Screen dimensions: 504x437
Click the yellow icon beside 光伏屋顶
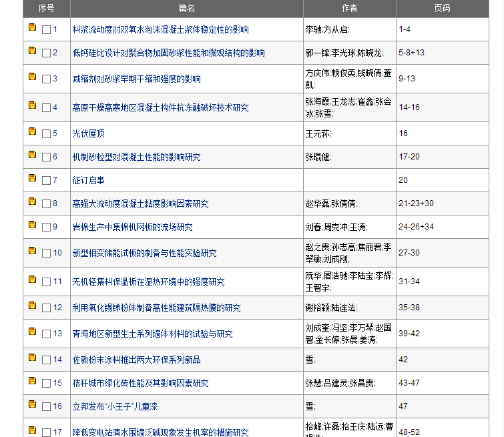[32, 132]
